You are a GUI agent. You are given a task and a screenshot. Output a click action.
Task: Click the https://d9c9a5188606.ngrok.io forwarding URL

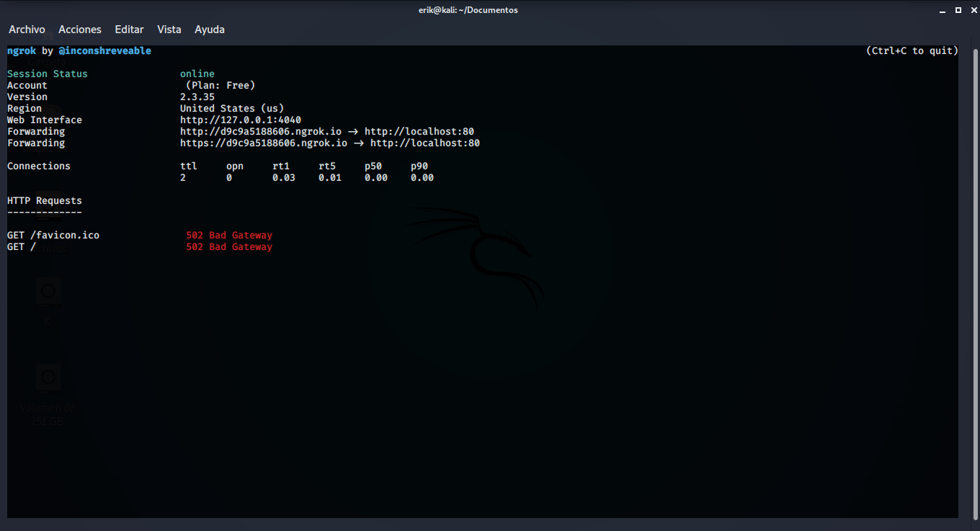264,143
